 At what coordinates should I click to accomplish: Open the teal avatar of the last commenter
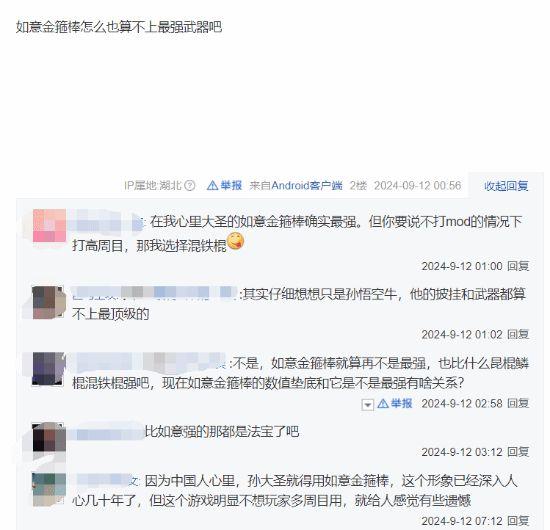tap(49, 490)
